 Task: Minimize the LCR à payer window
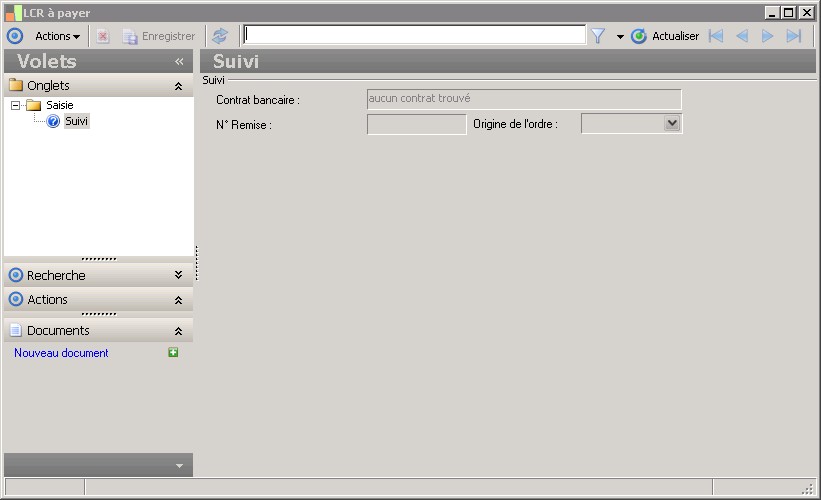tap(771, 13)
